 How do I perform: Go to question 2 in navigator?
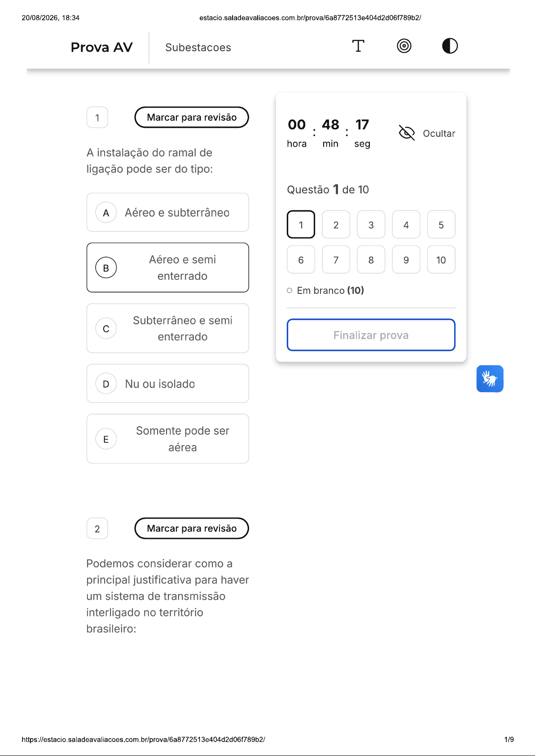[x=336, y=224]
